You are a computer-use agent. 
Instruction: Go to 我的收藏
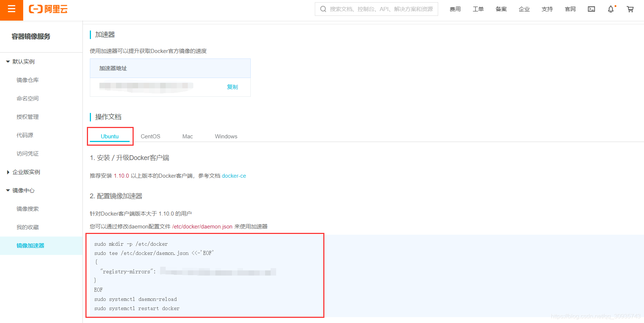28,227
